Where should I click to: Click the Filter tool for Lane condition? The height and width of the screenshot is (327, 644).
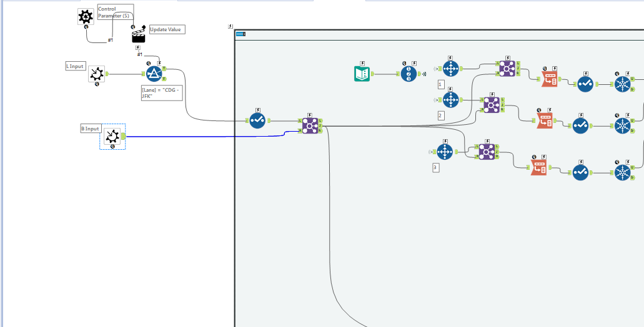(154, 74)
